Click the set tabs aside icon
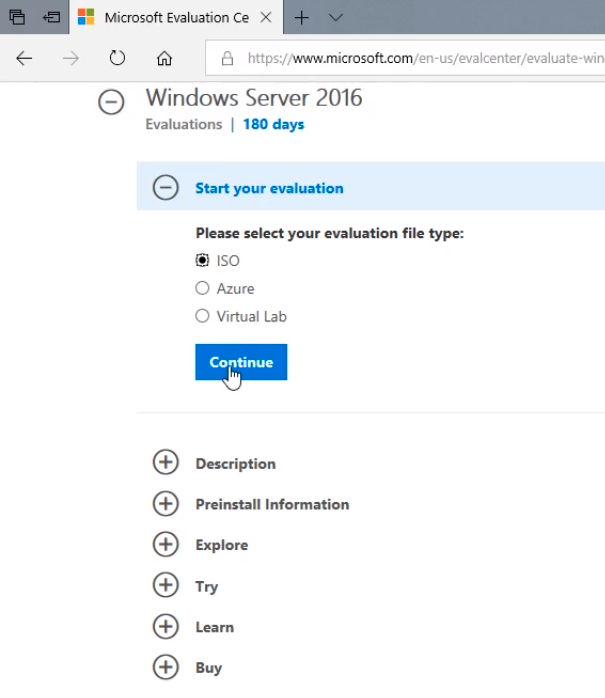The height and width of the screenshot is (698, 605). (52, 17)
